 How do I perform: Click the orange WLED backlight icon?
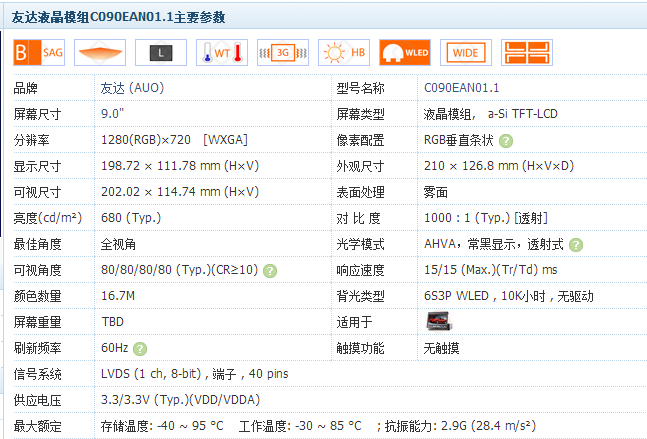point(404,52)
